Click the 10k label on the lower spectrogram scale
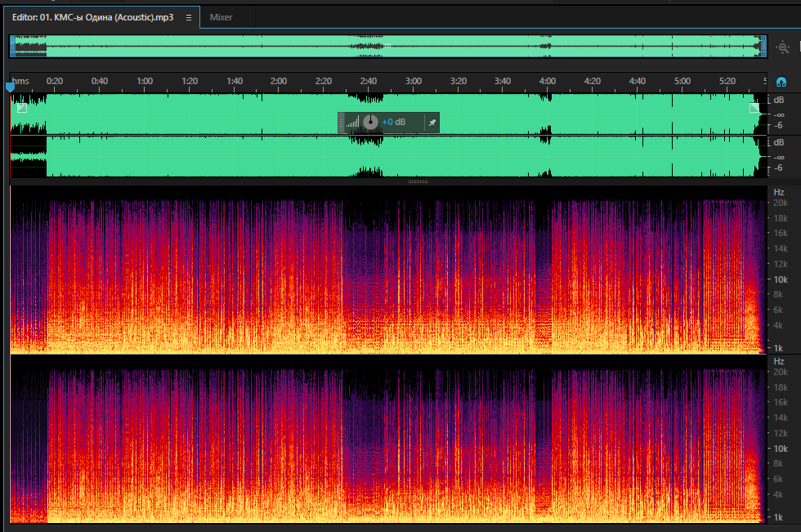This screenshot has width=801, height=532. pyautogui.click(x=781, y=449)
